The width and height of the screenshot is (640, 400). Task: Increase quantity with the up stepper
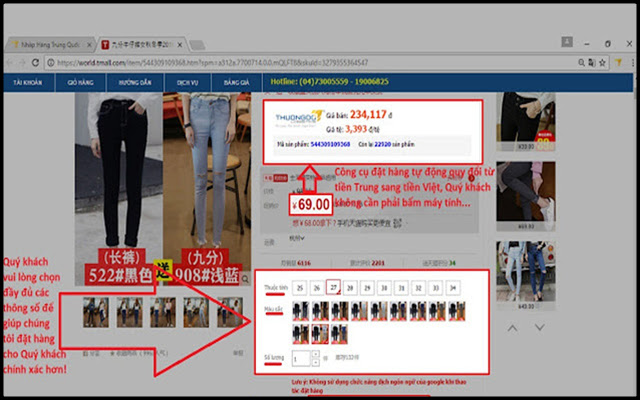[316, 355]
